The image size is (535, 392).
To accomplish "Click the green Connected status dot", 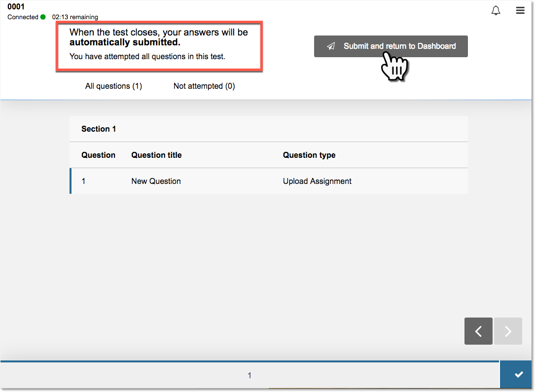I will click(43, 17).
